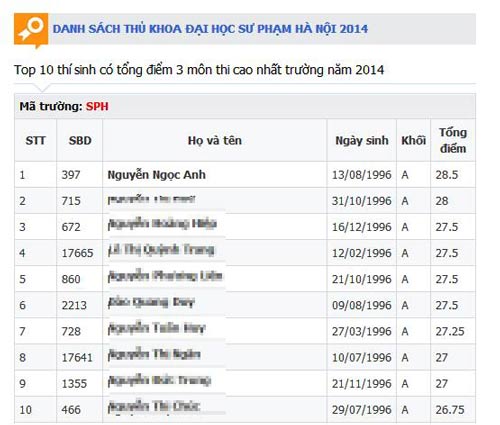The image size is (500, 425).
Task: Click birth date 13/08/1996
Action: coord(361,175)
